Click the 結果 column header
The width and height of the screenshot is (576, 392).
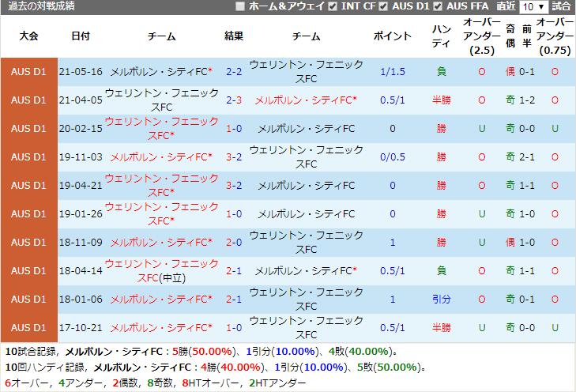[x=234, y=36]
